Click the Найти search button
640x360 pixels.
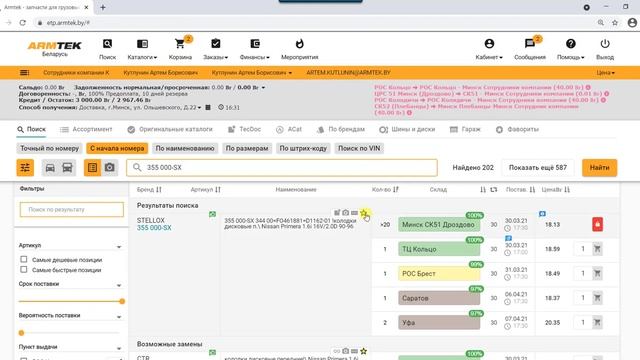[x=599, y=168]
